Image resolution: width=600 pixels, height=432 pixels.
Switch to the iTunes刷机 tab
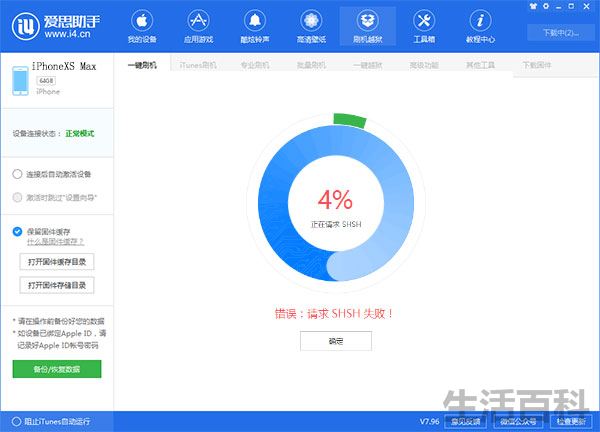click(198, 65)
